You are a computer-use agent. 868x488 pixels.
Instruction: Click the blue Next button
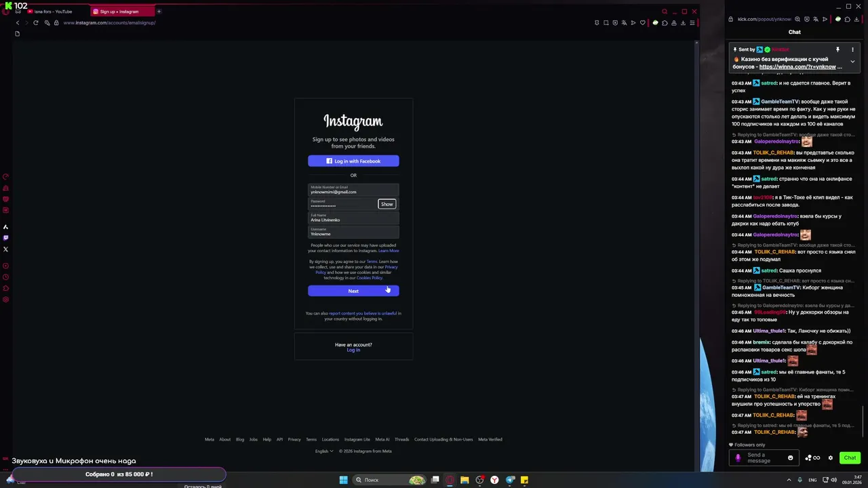(x=353, y=291)
